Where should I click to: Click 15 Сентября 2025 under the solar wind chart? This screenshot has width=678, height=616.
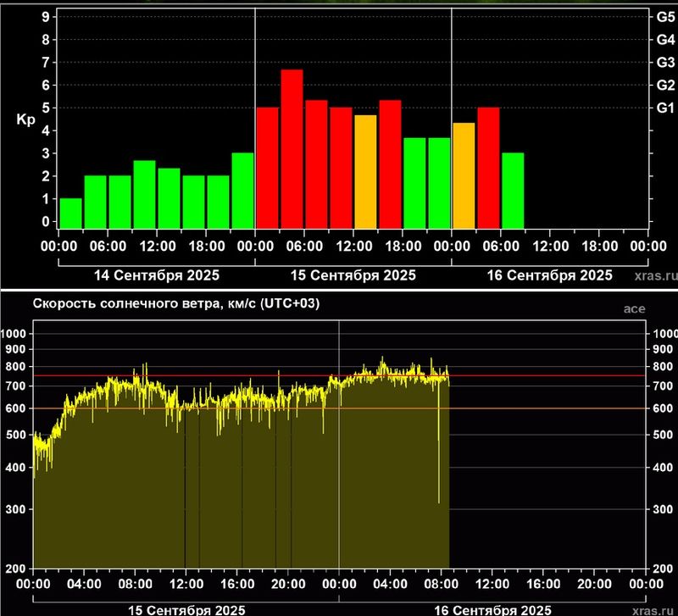(186, 609)
